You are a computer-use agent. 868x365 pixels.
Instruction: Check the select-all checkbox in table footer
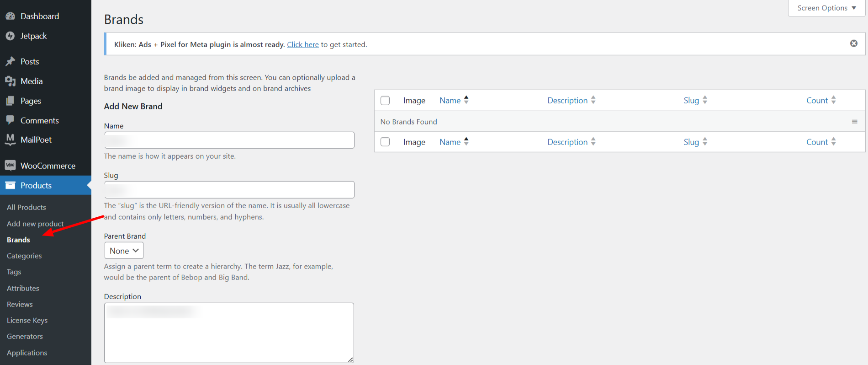(385, 142)
